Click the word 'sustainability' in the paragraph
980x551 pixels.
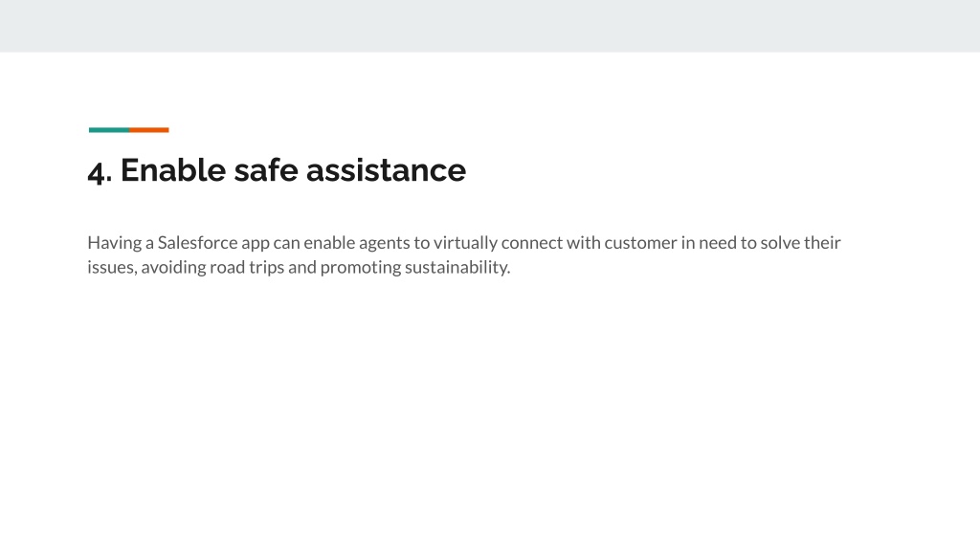click(456, 268)
